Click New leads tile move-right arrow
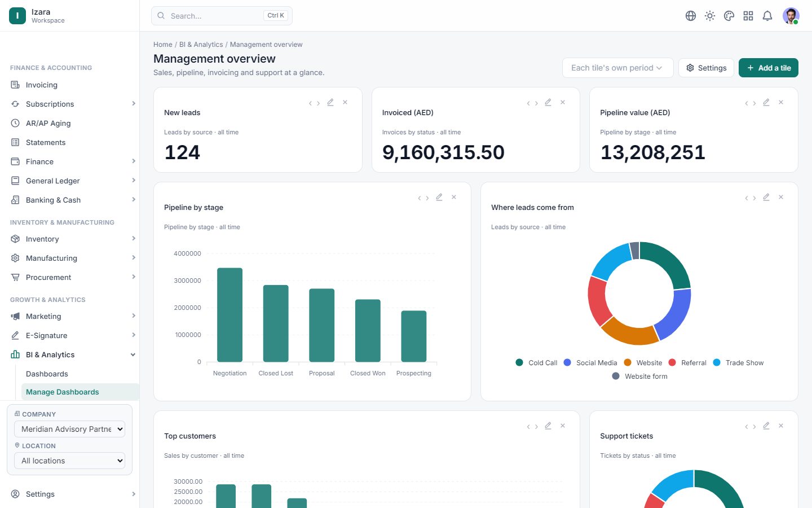Screen dimensions: 812x508 [318, 103]
